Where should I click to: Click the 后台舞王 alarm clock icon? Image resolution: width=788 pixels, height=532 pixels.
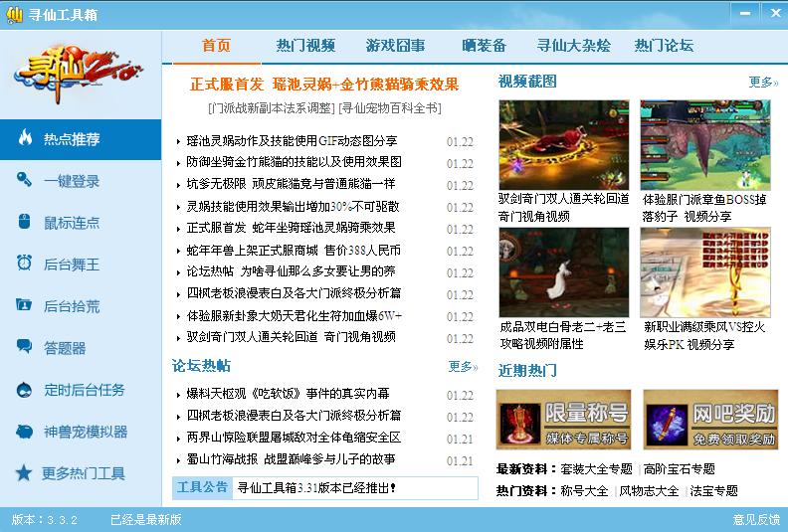click(24, 263)
